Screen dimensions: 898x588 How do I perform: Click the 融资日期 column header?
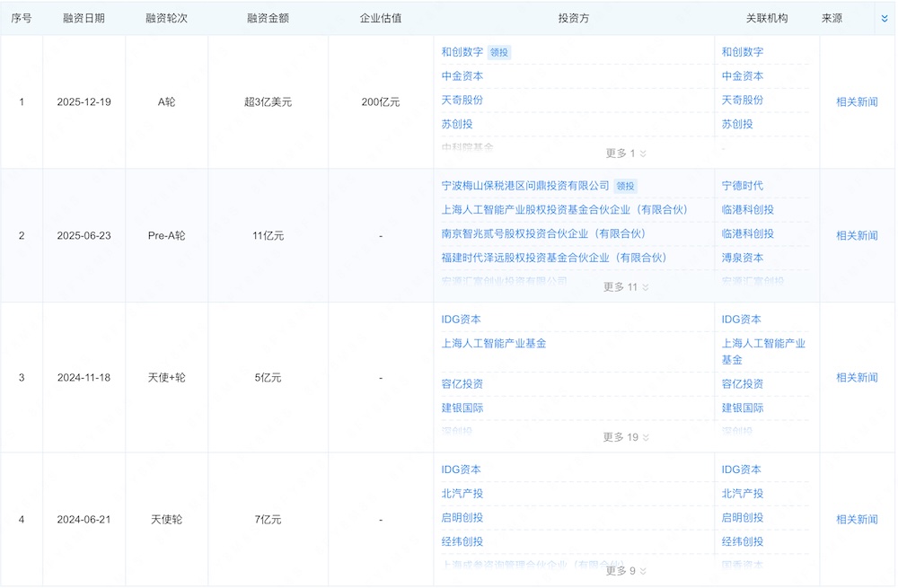84,18
